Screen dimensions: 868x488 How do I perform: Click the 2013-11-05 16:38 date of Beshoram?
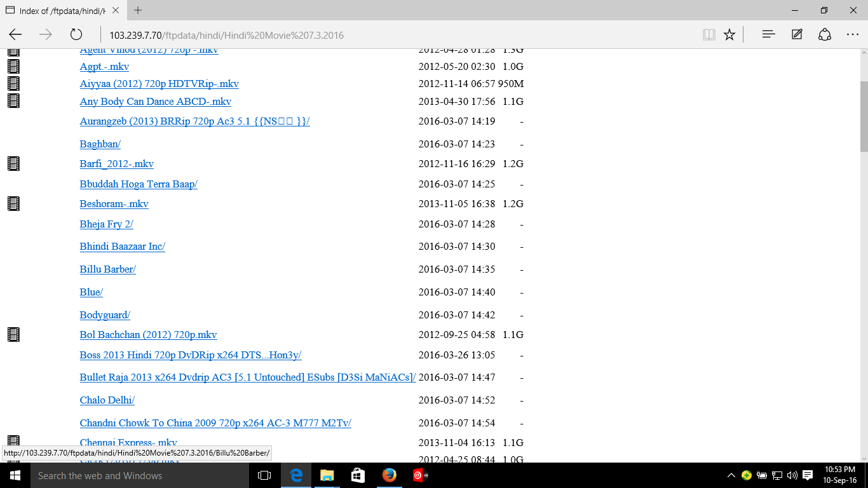click(x=456, y=204)
